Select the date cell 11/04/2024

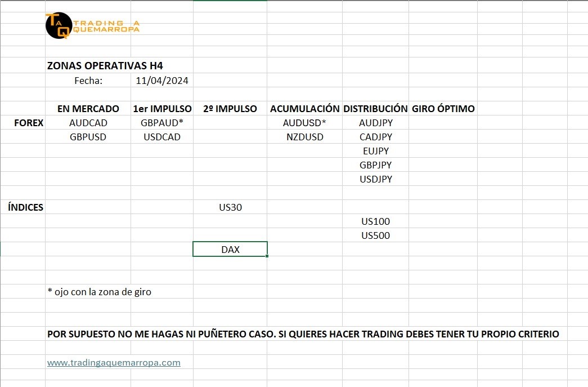(162, 81)
